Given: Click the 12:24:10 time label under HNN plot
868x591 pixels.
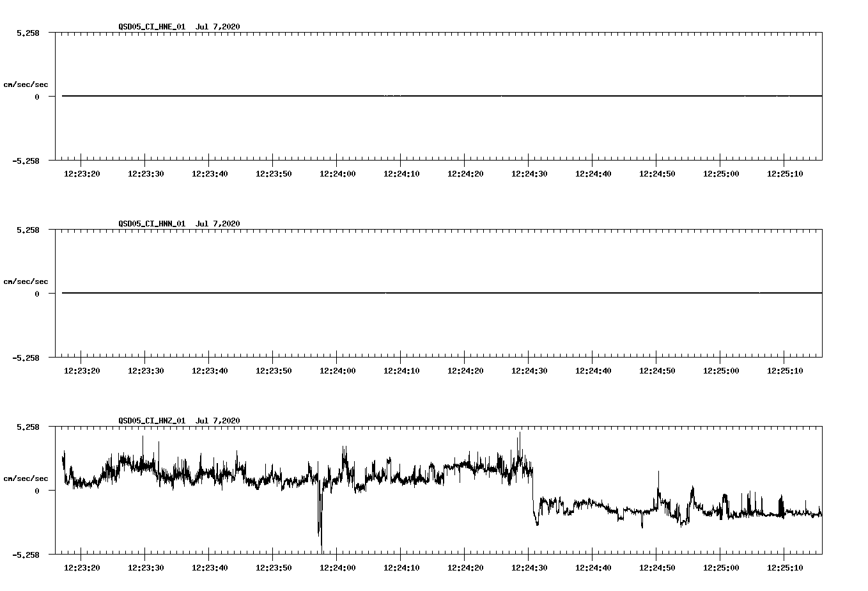Looking at the screenshot, I should click(401, 371).
